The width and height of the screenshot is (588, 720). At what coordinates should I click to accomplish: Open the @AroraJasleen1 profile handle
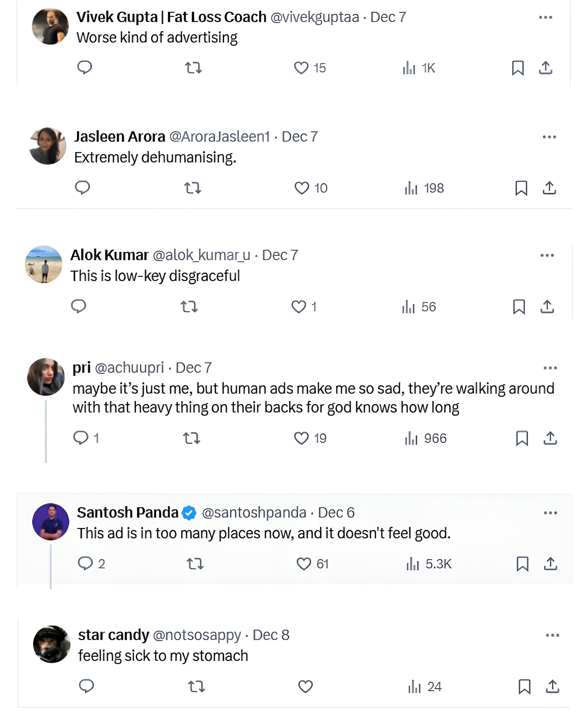219,137
